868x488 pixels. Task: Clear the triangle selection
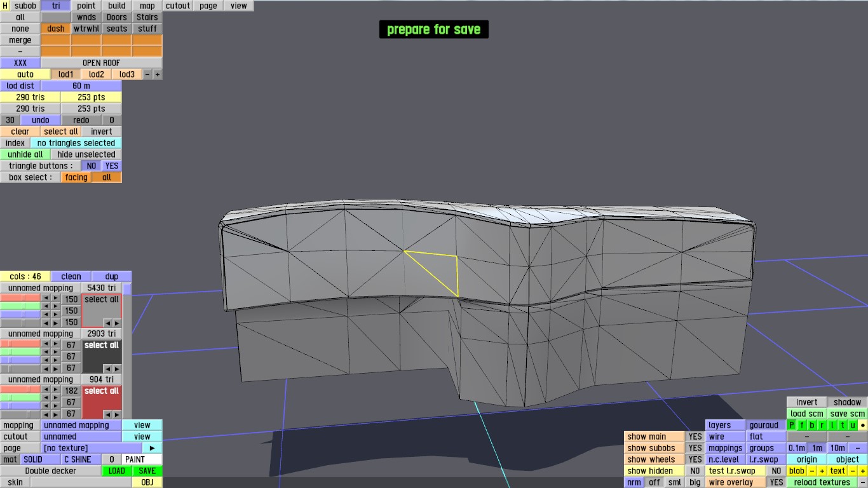(x=20, y=132)
